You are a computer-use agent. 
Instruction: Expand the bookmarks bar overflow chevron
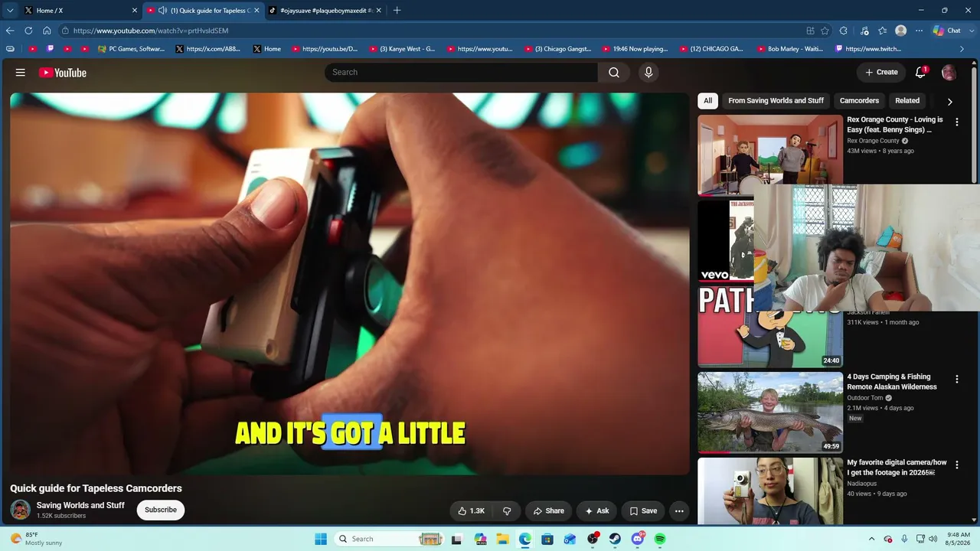coord(962,49)
